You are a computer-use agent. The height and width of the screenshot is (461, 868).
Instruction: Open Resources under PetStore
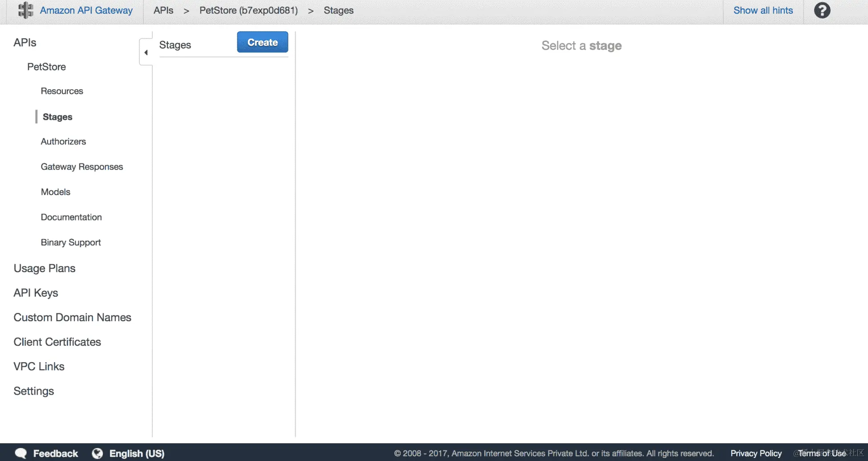[62, 91]
